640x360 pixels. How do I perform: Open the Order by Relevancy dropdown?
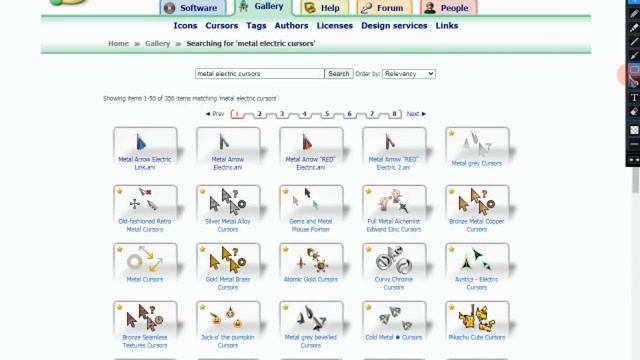409,74
